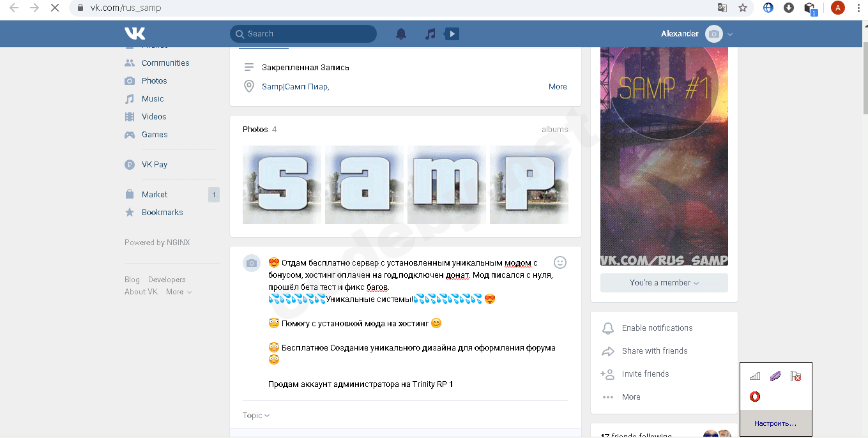Click the Market bag sidebar icon
Image resolution: width=868 pixels, height=438 pixels.
pyautogui.click(x=130, y=195)
